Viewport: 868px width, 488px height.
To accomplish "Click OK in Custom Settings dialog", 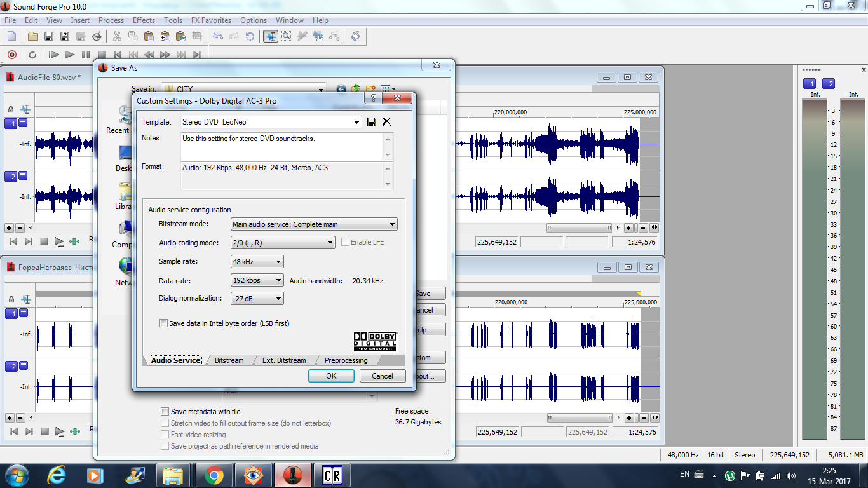I will coord(331,376).
